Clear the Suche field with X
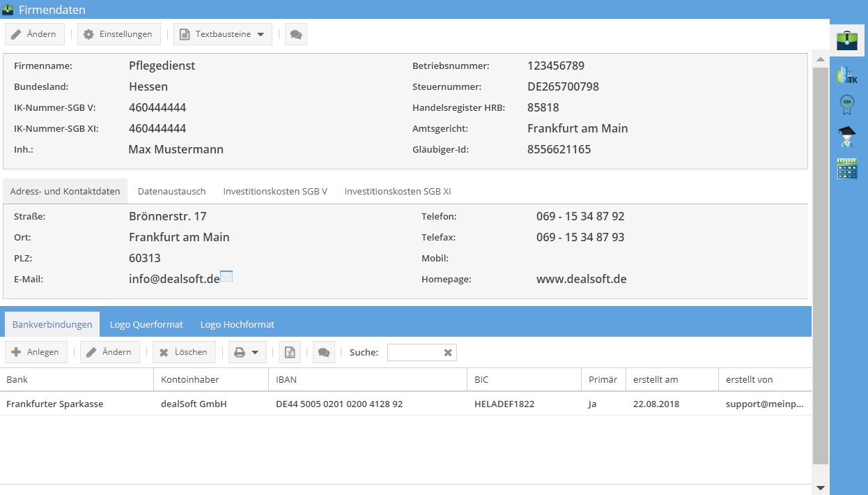The height and width of the screenshot is (495, 868). [448, 353]
